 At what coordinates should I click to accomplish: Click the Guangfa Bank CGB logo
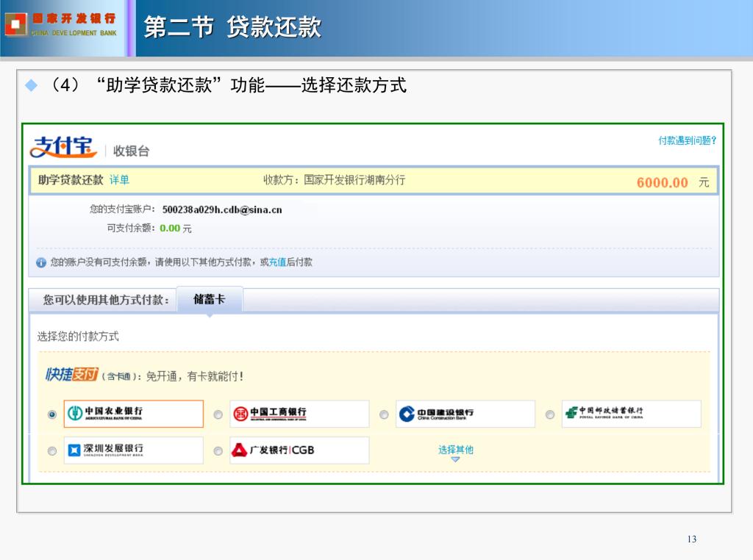pyautogui.click(x=299, y=450)
